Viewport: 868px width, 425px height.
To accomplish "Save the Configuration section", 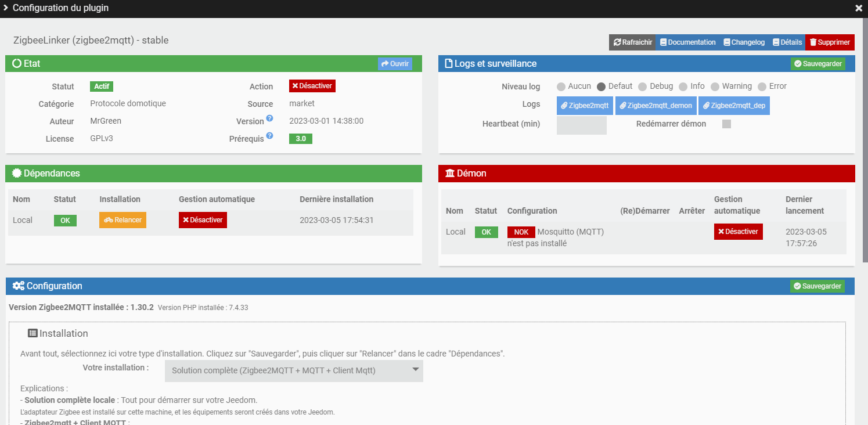I will coord(817,286).
